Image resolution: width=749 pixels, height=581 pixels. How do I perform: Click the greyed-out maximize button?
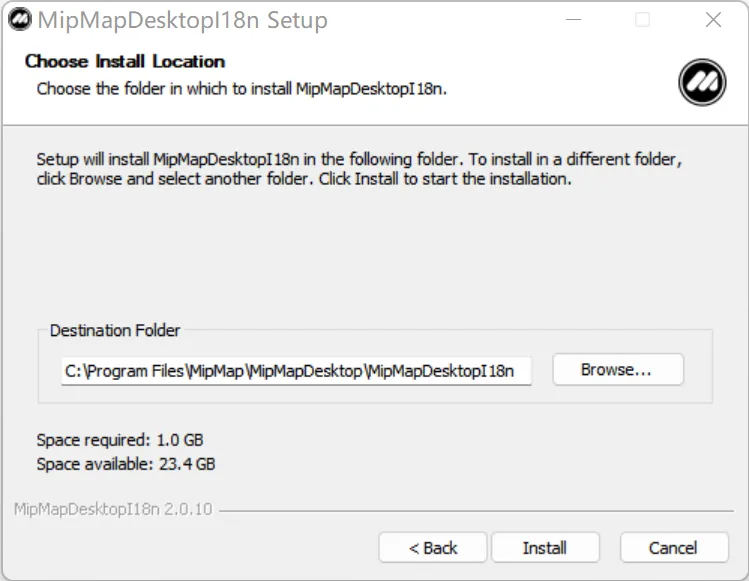click(642, 20)
